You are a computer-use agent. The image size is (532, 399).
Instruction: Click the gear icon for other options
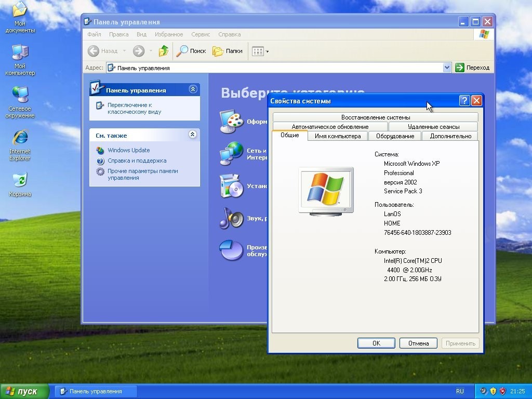coord(100,171)
